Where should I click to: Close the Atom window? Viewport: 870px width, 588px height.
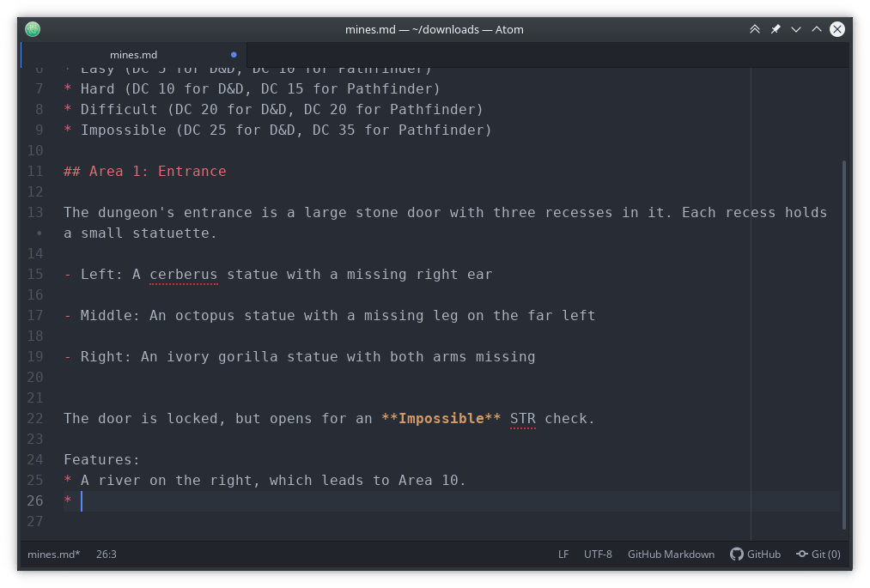pos(837,29)
